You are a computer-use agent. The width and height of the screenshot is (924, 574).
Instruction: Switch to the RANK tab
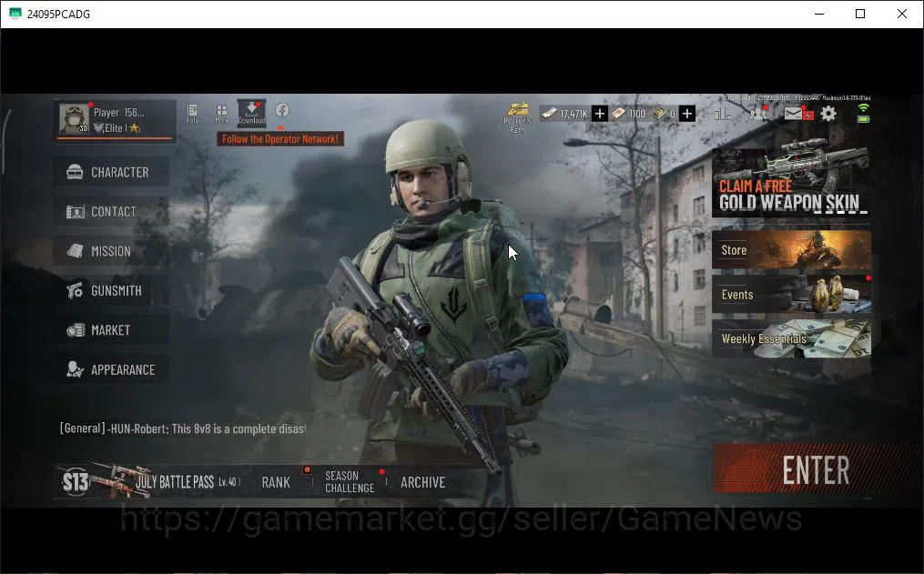click(x=276, y=482)
